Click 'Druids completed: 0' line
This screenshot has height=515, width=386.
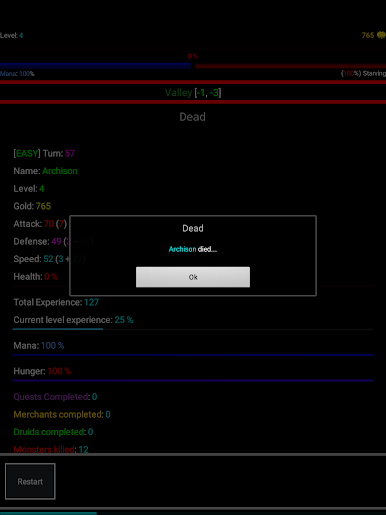[x=53, y=432]
